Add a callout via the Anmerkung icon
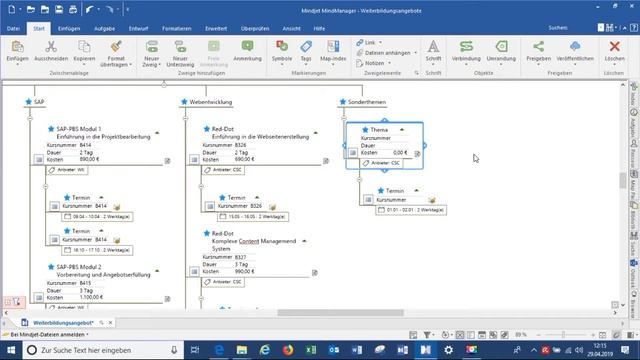The height and width of the screenshot is (360, 640). 247,47
